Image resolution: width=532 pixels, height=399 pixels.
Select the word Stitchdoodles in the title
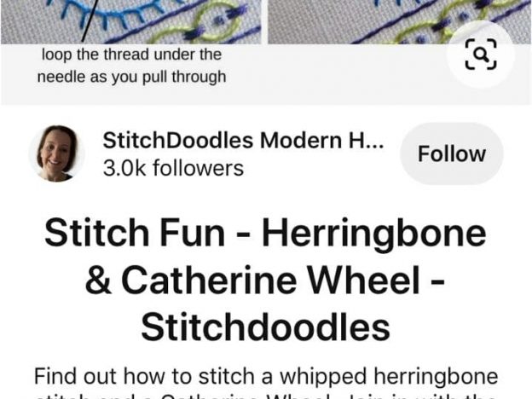pyautogui.click(x=265, y=327)
